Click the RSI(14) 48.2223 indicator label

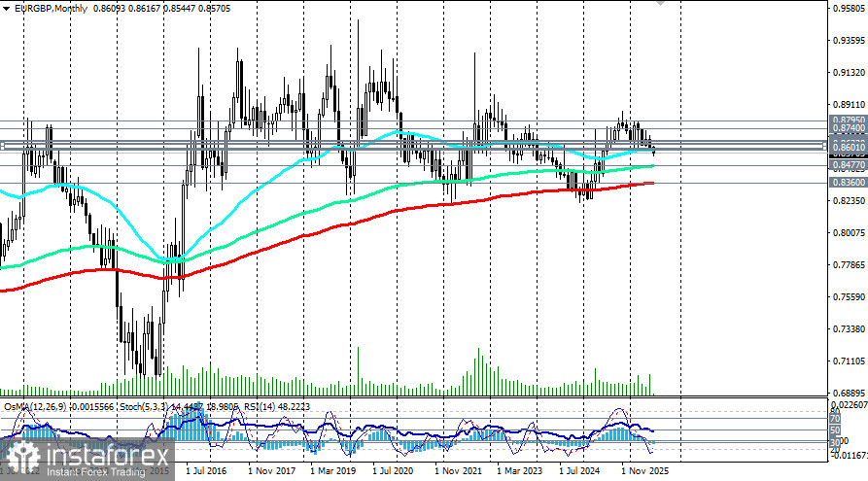point(277,407)
